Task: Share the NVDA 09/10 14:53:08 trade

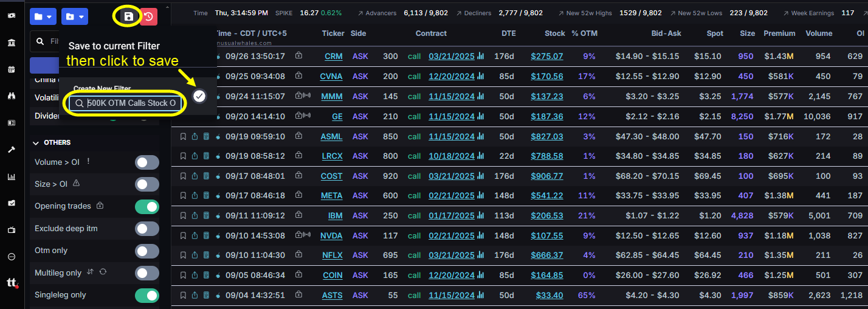Action: click(195, 236)
